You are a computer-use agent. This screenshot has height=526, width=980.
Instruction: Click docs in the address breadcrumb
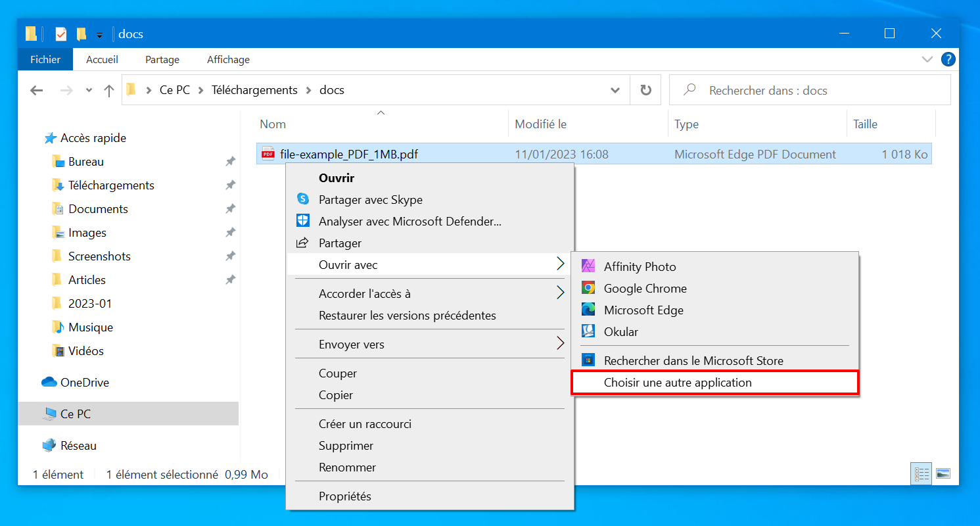coord(332,90)
